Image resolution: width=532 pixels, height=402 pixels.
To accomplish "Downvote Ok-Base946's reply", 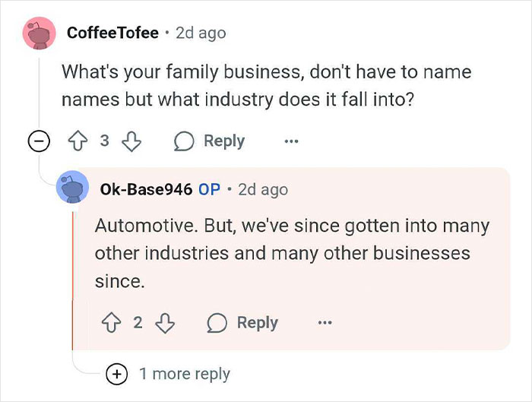I will pos(165,323).
